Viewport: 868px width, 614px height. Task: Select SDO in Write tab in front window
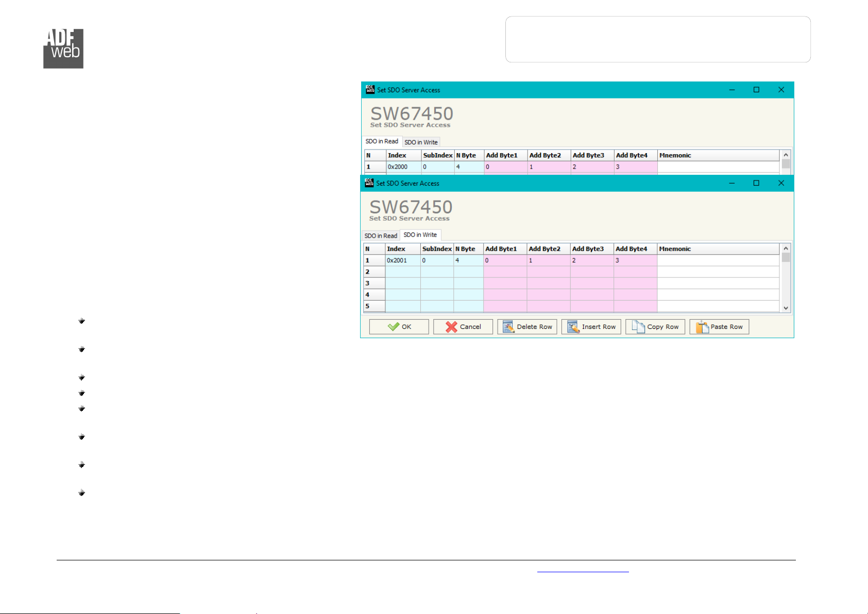point(420,235)
